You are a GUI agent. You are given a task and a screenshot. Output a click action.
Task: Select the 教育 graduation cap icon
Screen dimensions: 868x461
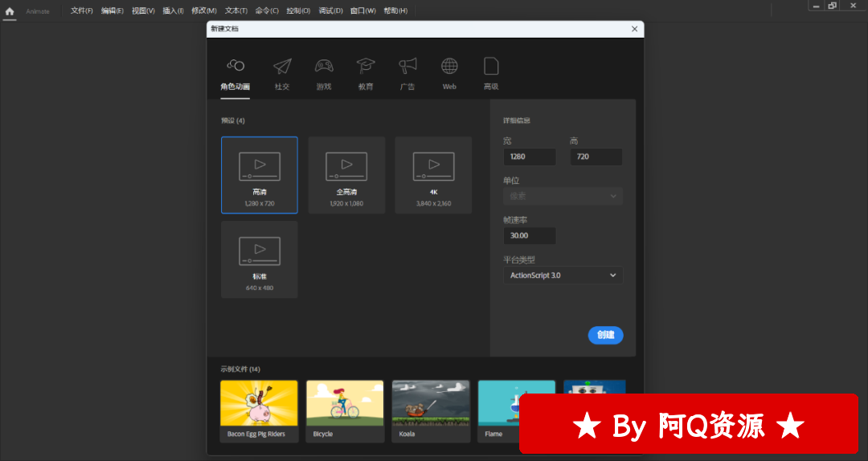[366, 66]
